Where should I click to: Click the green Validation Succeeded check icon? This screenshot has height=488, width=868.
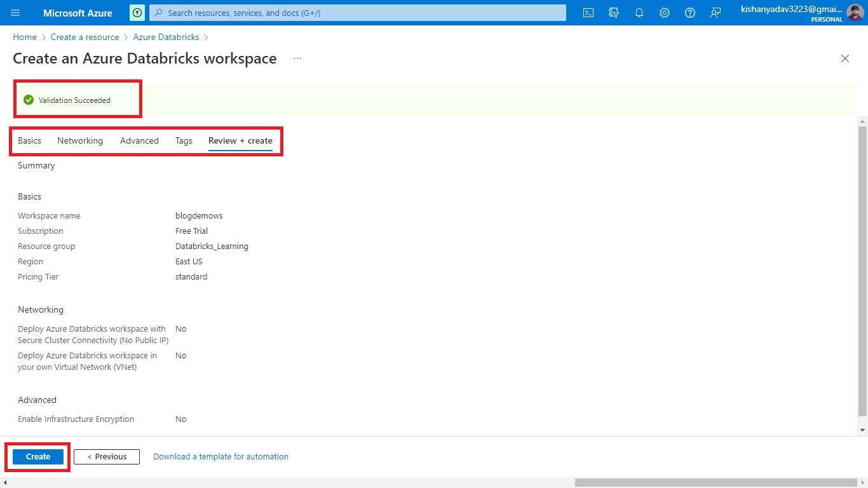tap(29, 100)
